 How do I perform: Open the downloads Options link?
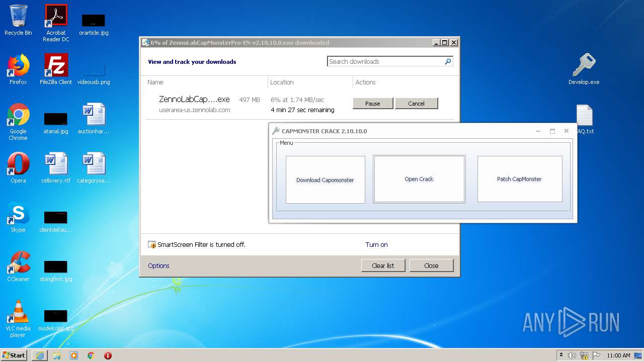coord(158,266)
